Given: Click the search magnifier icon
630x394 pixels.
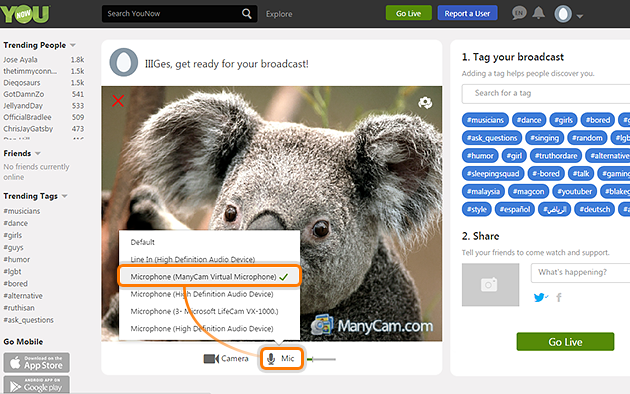Looking at the screenshot, I should click(x=247, y=14).
